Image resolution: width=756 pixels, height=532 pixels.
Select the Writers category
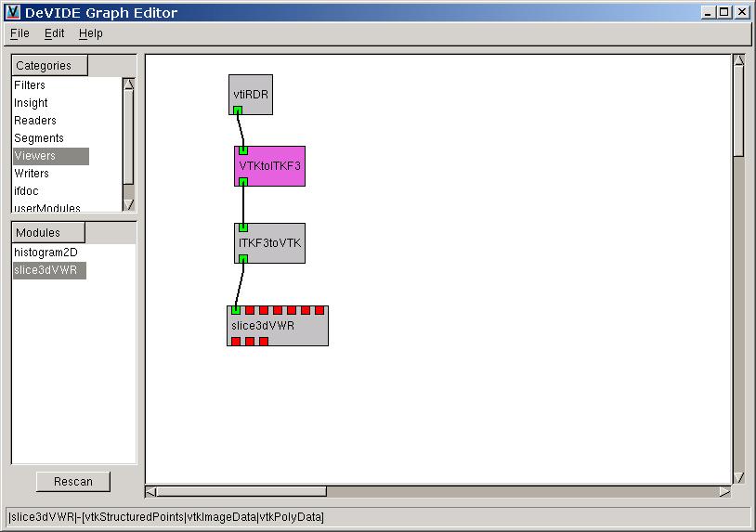(32, 174)
